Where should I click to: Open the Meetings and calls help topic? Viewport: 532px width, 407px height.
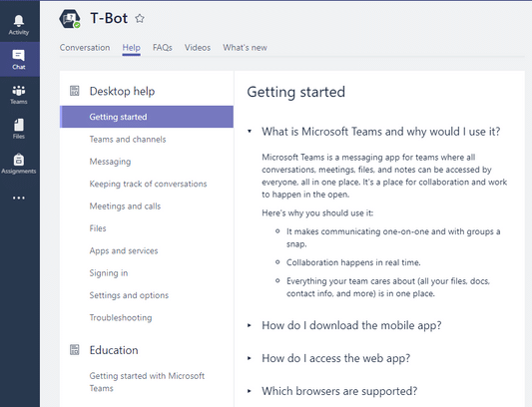pos(125,206)
